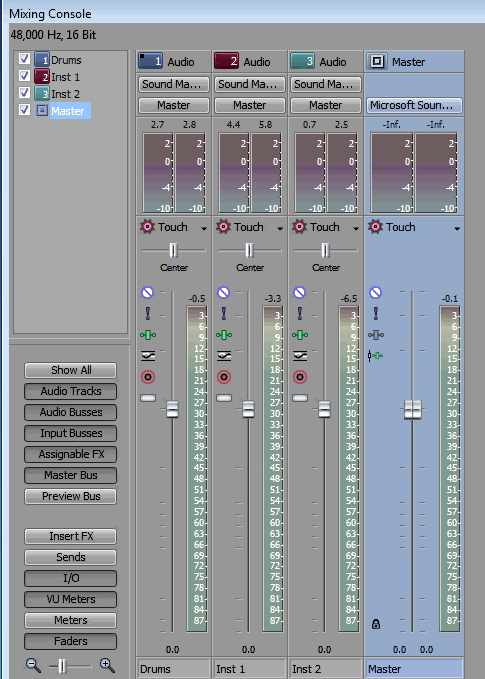Viewport: 485px width, 679px height.
Task: Toggle pre/post fader FX icon on Master
Action: (375, 356)
